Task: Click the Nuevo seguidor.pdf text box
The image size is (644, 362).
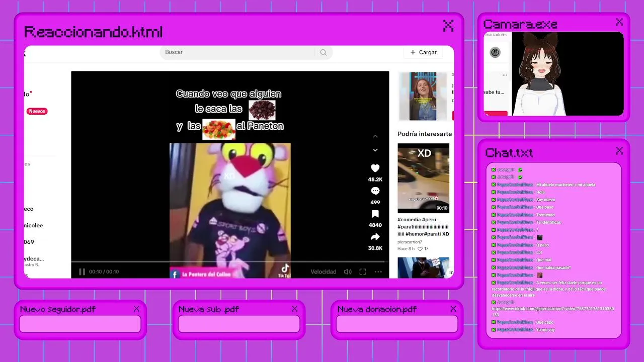Action: (x=80, y=324)
